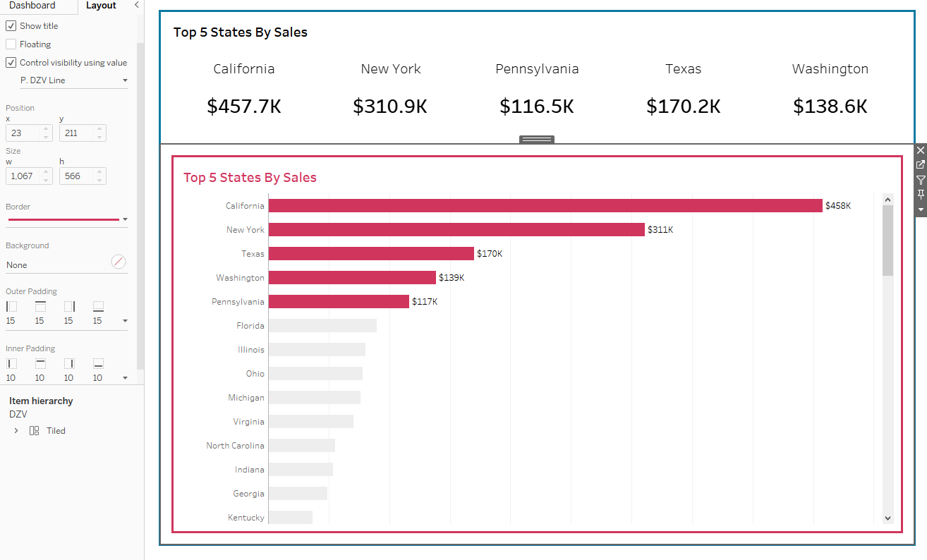Viewport: 927px width, 560px height.
Task: Click the Fix Height pin icon
Action: point(920,195)
